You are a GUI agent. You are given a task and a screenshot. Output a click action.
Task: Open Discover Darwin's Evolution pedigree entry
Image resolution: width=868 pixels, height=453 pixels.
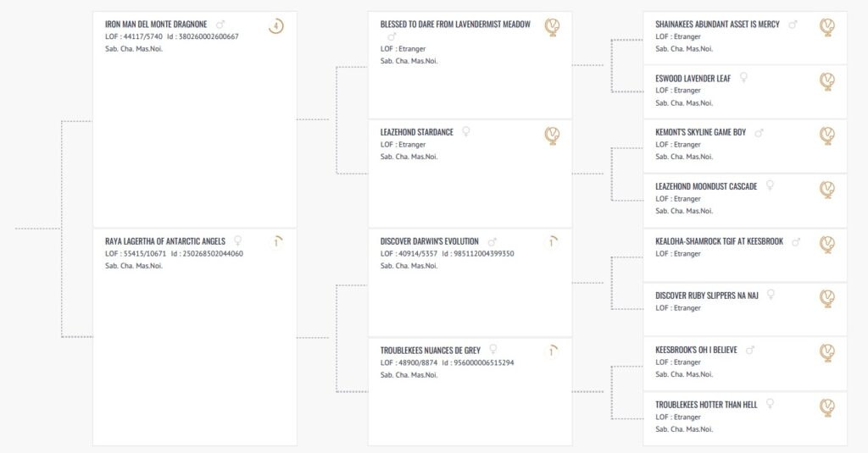[429, 241]
